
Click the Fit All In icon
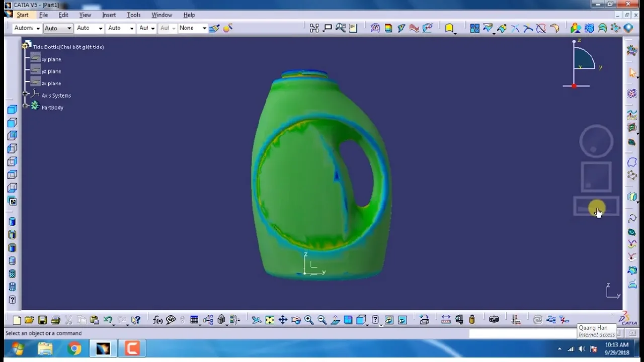(270, 320)
